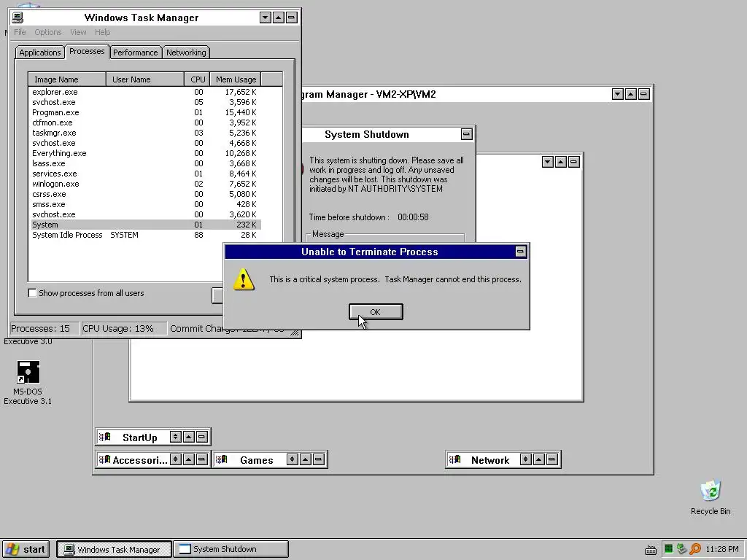Viewport: 747px width, 560px height.
Task: Select the ctfmon.exe process row
Action: tap(145, 122)
